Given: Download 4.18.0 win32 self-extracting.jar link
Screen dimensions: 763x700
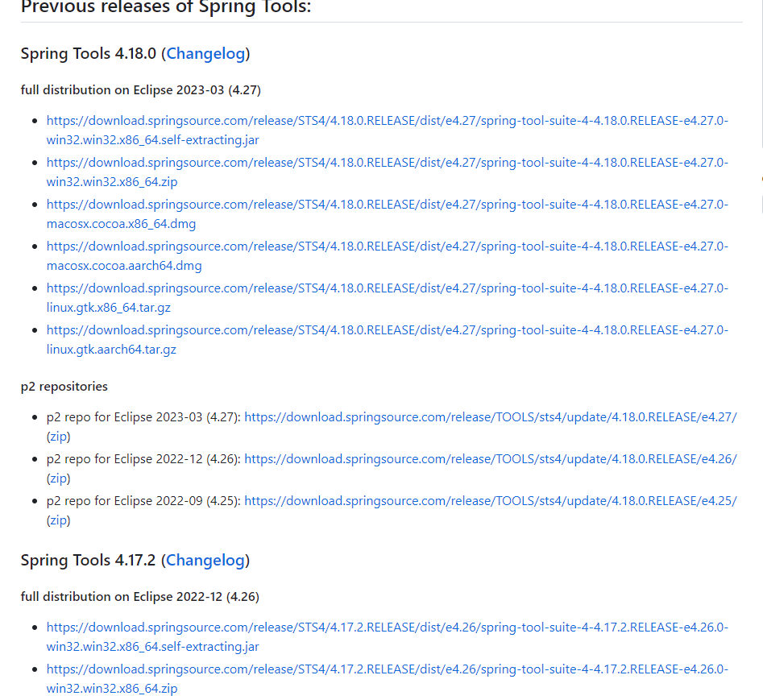Looking at the screenshot, I should point(388,130).
